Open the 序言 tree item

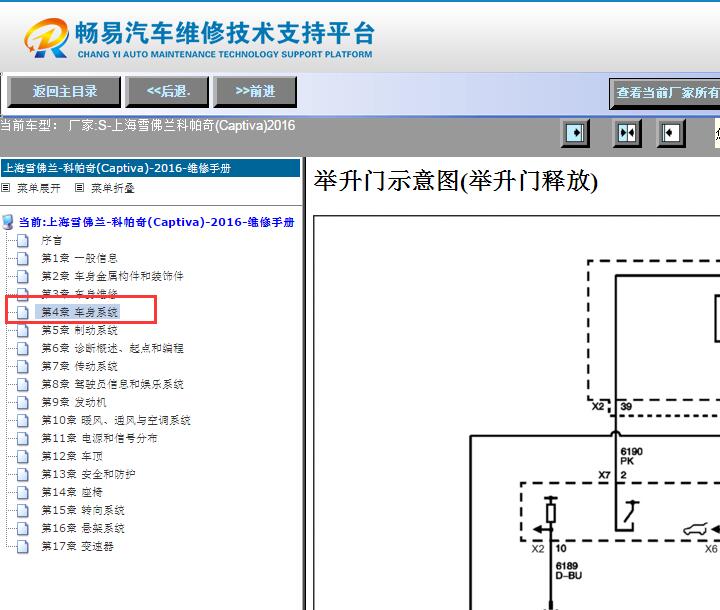(51, 240)
